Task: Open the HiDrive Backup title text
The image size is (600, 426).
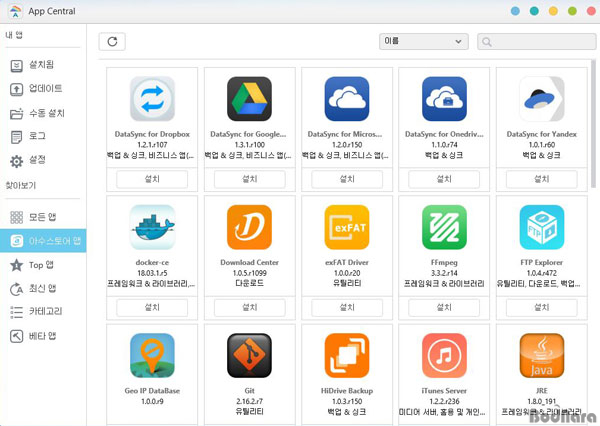Action: [x=347, y=391]
